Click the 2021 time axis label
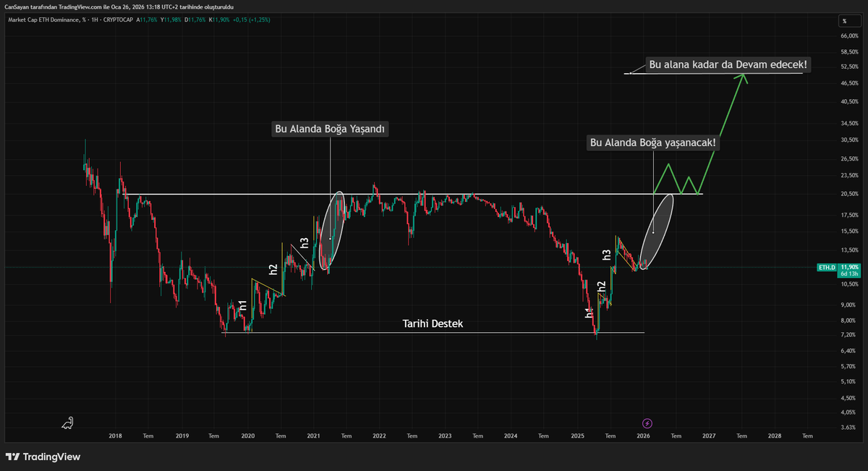The width and height of the screenshot is (868, 471). point(313,436)
